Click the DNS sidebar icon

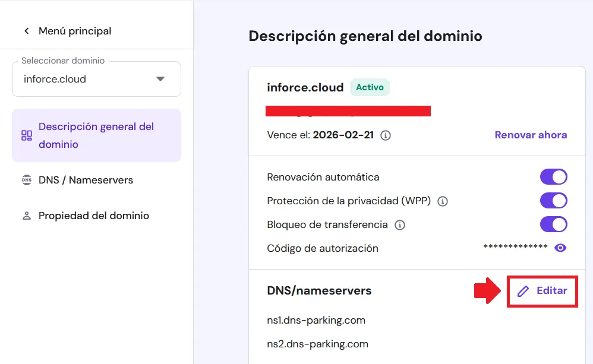coord(26,179)
